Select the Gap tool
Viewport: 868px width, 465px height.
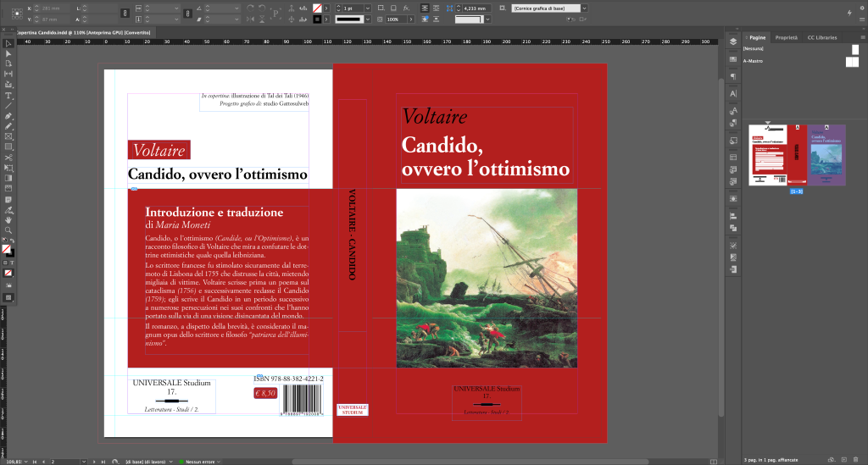(x=8, y=74)
